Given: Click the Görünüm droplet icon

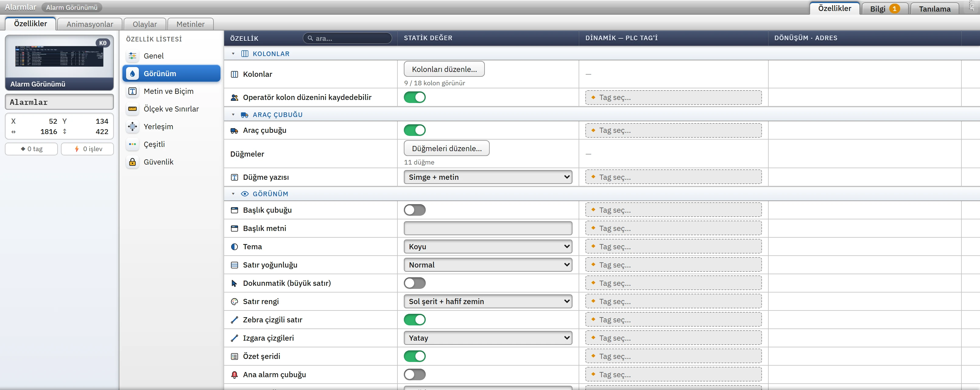Looking at the screenshot, I should [132, 73].
